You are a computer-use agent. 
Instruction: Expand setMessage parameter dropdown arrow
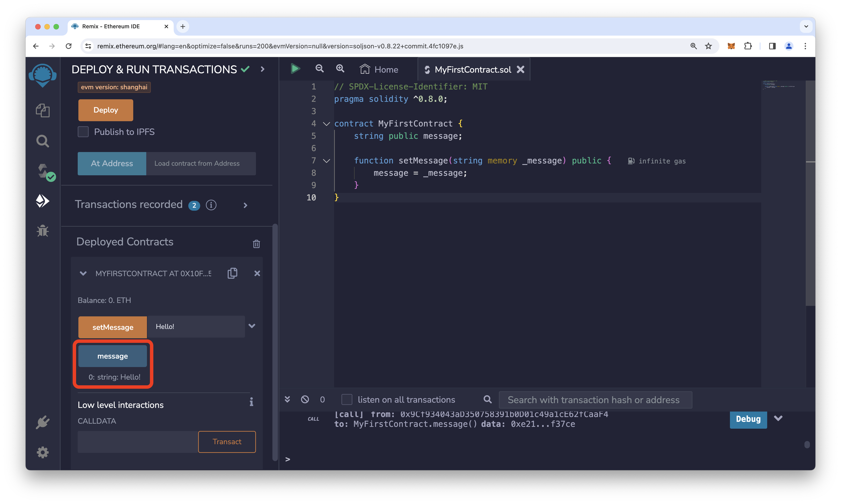click(x=252, y=326)
